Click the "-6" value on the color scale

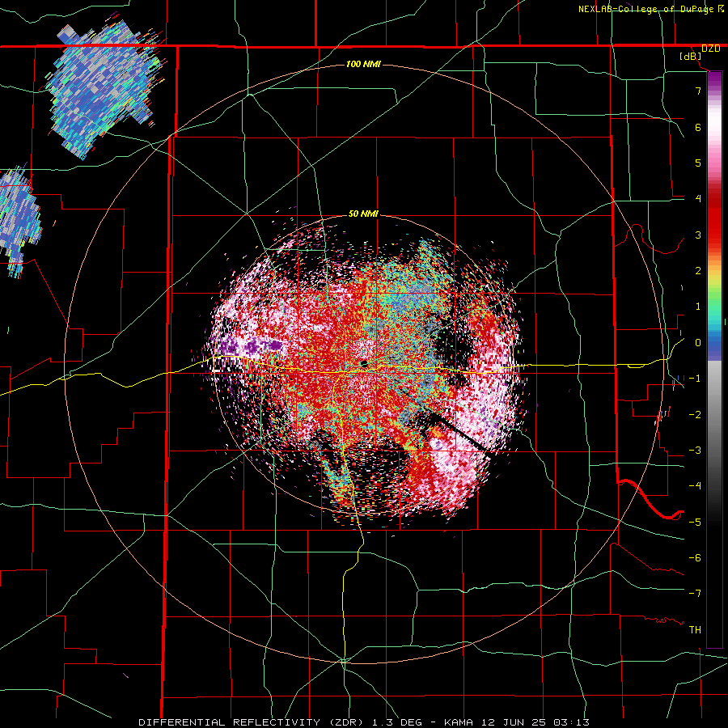(695, 558)
